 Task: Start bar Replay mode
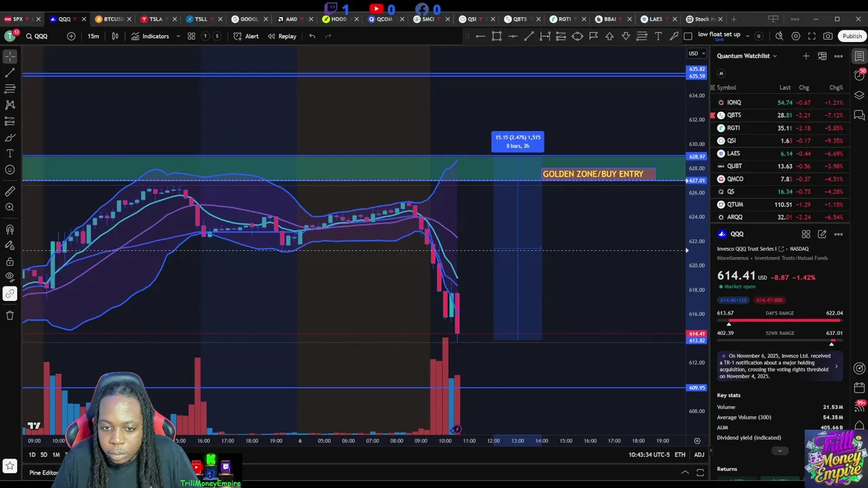point(281,36)
